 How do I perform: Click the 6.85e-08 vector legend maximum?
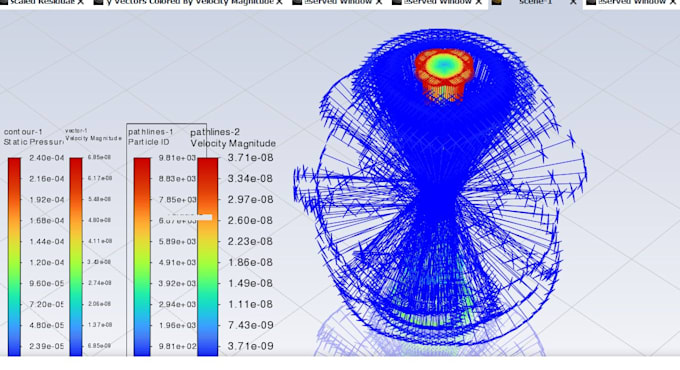tap(100, 157)
